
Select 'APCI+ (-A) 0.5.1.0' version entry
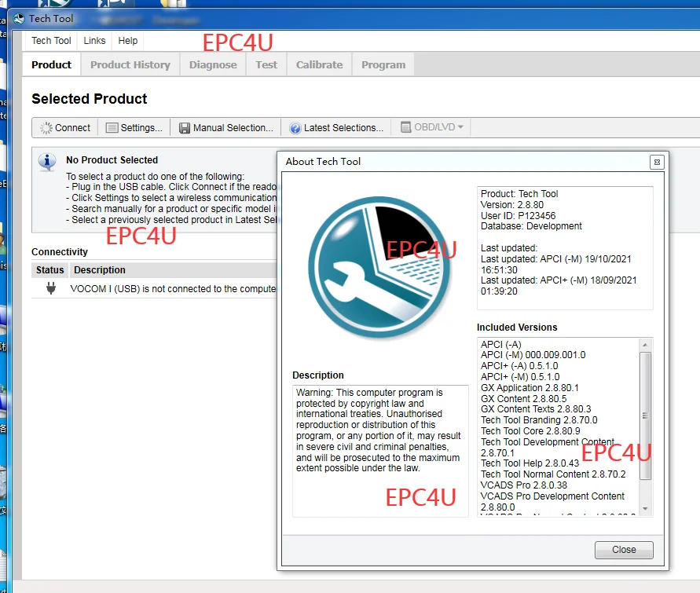tap(519, 366)
